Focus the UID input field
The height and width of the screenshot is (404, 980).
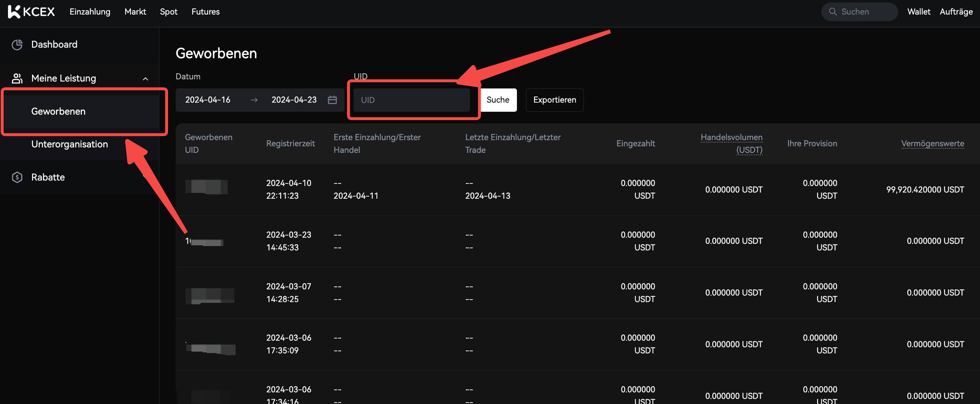(x=411, y=100)
